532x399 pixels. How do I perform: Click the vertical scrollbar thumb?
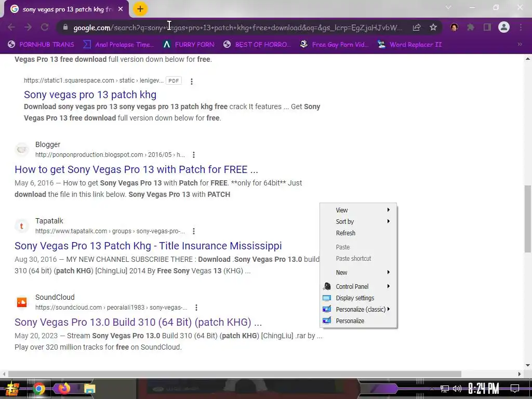click(x=528, y=219)
